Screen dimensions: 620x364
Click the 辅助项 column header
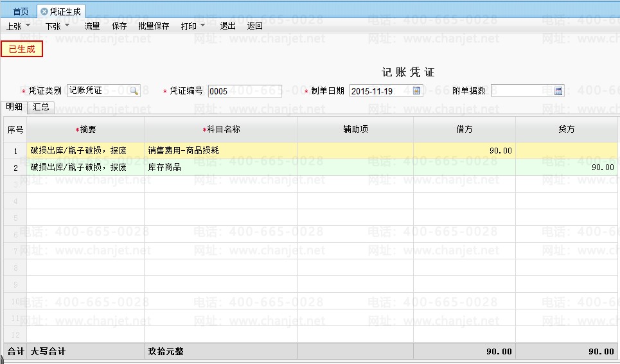pos(355,129)
